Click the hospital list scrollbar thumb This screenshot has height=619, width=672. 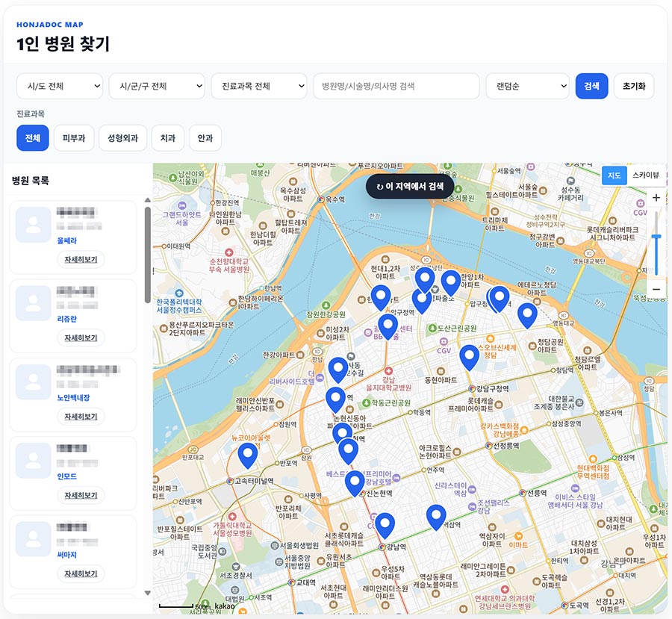tap(147, 255)
